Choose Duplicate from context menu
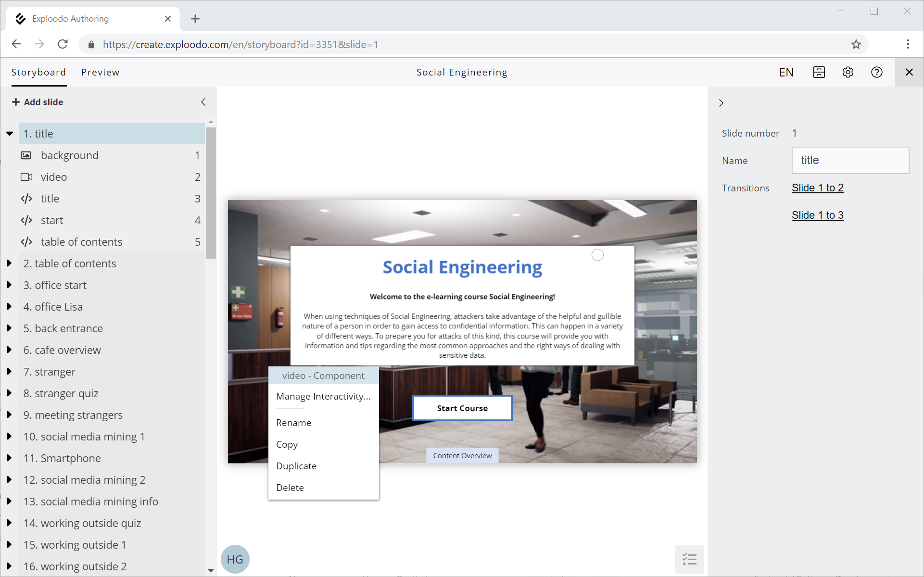 tap(296, 466)
